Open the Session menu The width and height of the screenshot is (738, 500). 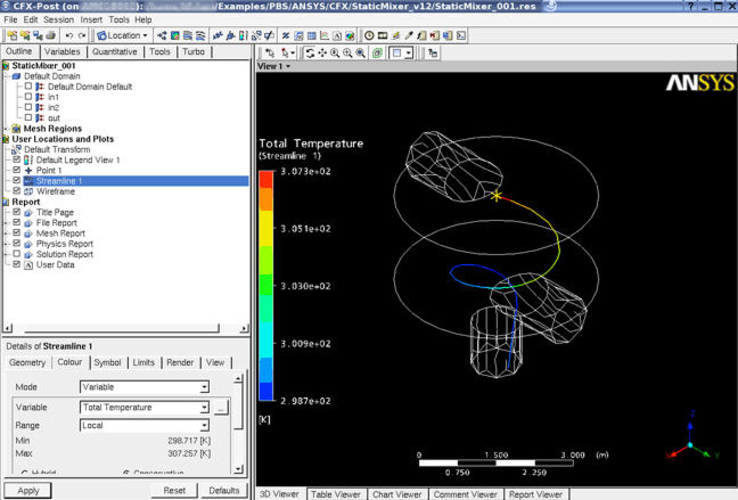click(58, 20)
